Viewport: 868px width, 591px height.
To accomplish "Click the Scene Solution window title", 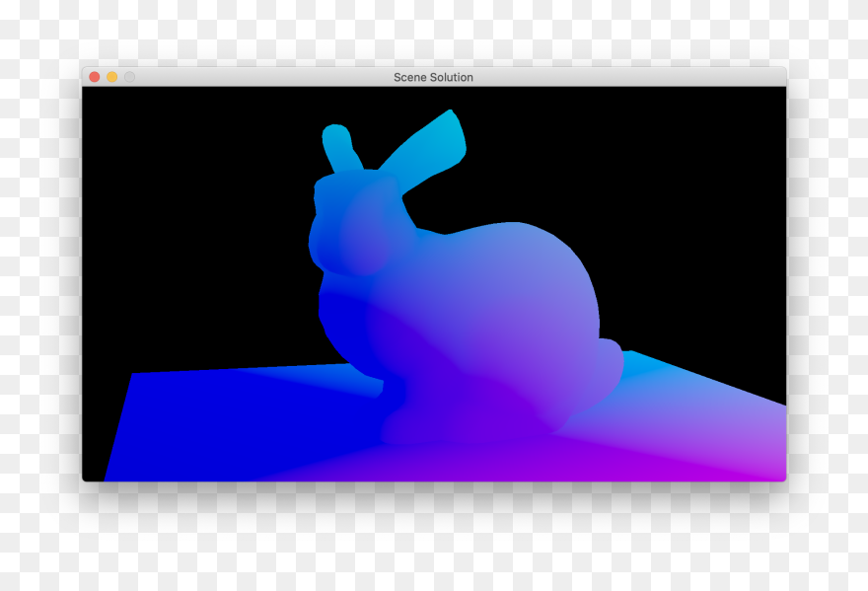I will [x=433, y=78].
